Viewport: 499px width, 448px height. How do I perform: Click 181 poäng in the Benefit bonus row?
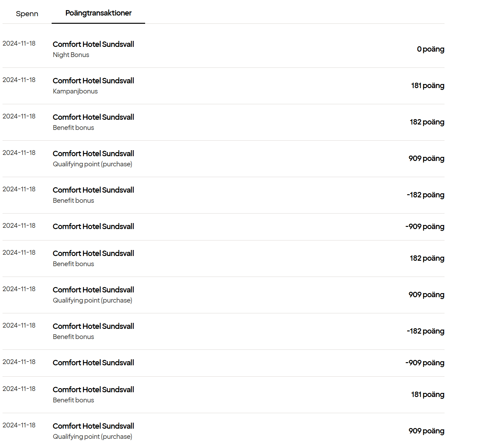coord(427,394)
